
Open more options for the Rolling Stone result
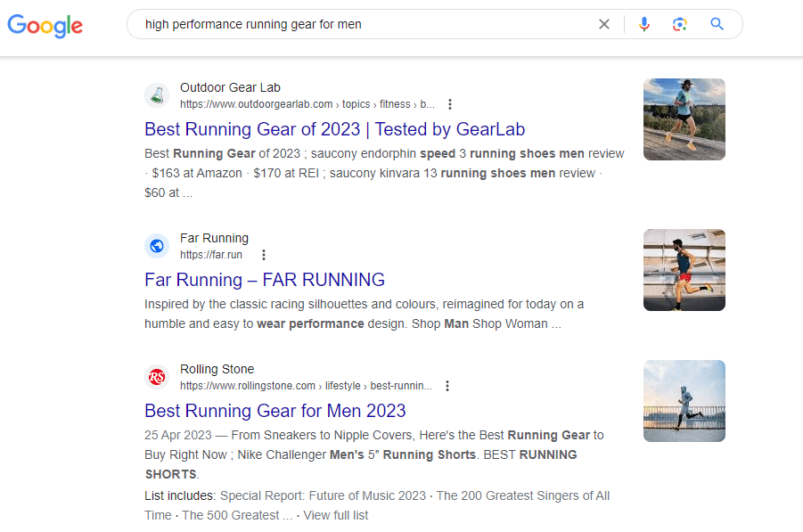point(447,386)
